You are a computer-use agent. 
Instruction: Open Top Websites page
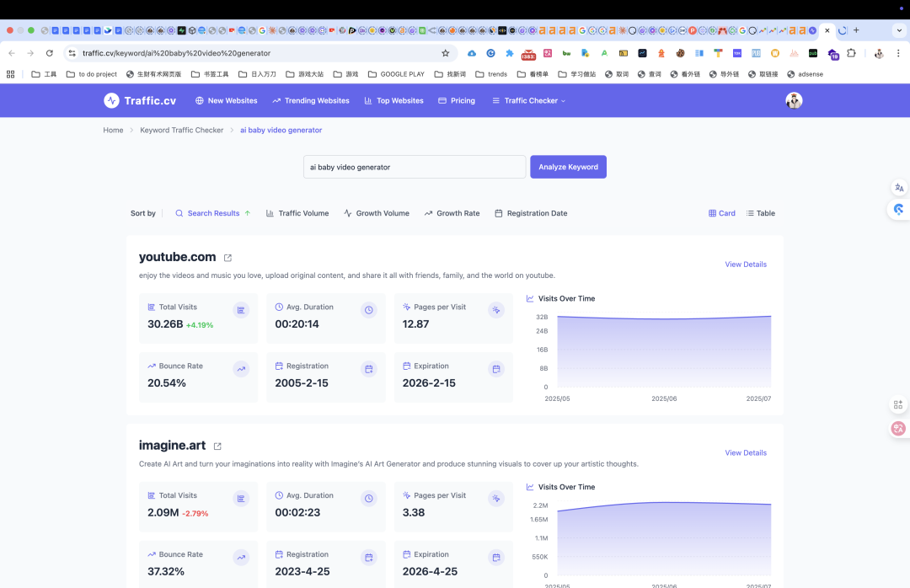[x=394, y=100]
